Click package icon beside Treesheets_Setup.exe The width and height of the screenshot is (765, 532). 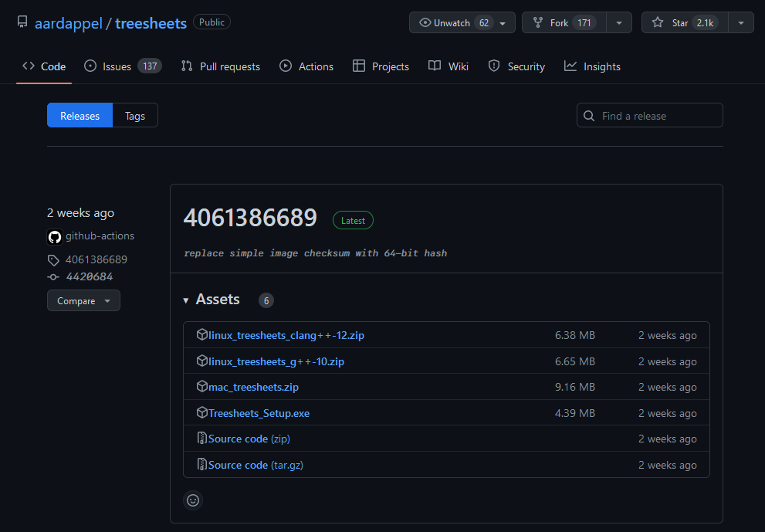coord(202,412)
